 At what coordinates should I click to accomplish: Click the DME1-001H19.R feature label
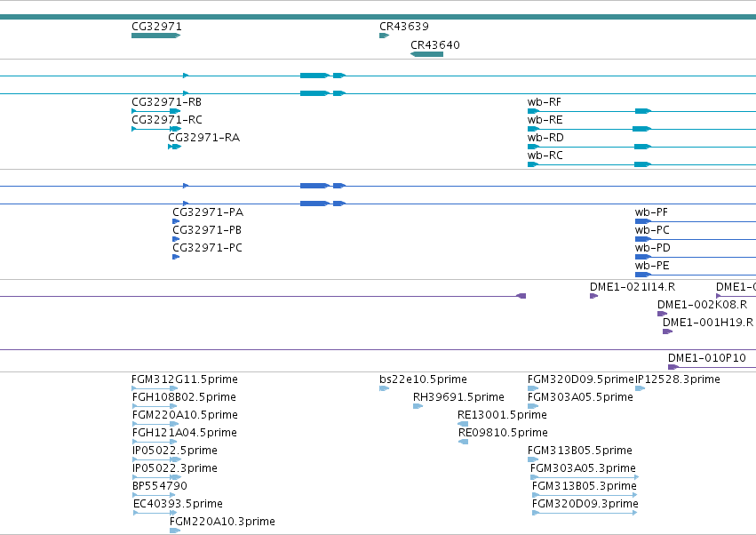click(x=708, y=323)
